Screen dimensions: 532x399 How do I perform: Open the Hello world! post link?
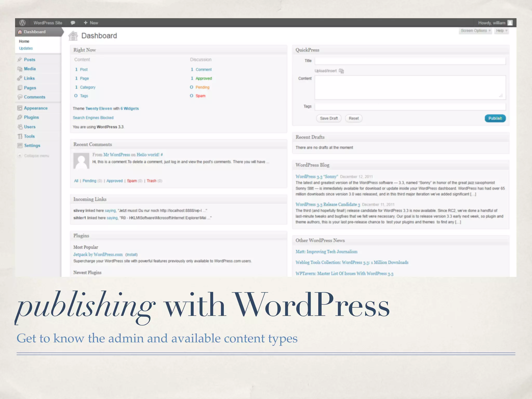[x=148, y=155]
